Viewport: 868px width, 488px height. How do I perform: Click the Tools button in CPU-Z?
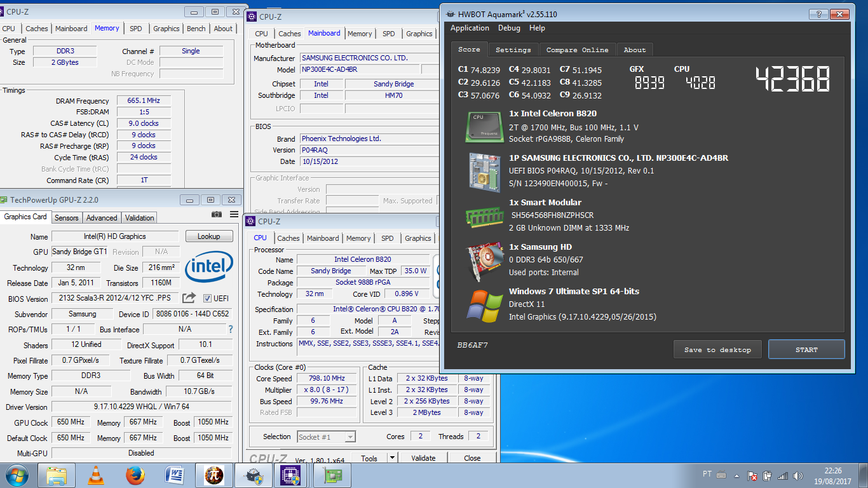(369, 458)
